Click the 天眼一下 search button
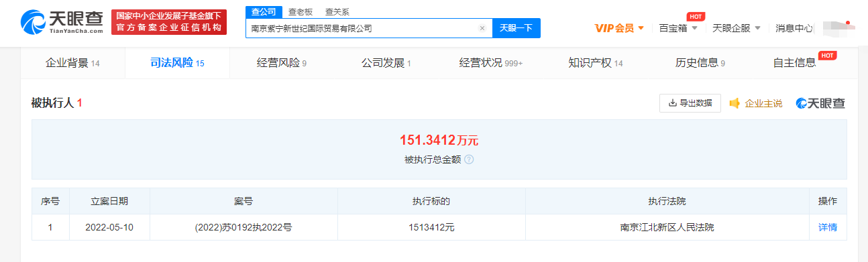This screenshot has height=262, width=868. pos(517,28)
